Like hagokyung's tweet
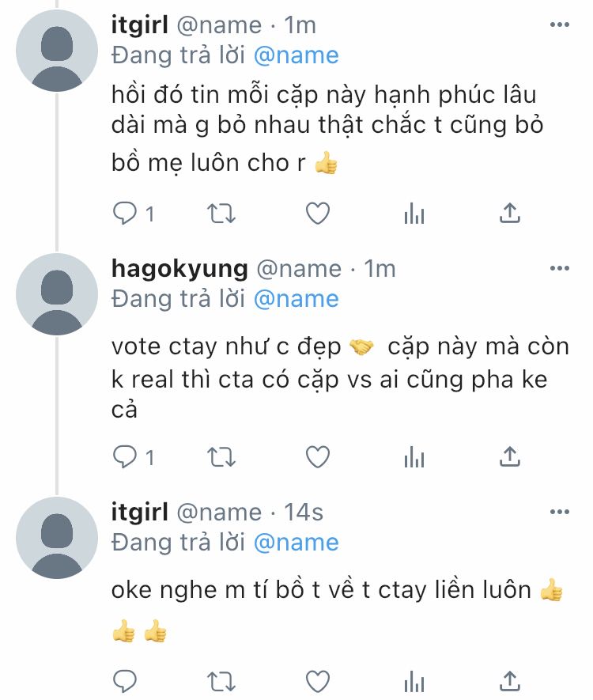 tap(318, 456)
